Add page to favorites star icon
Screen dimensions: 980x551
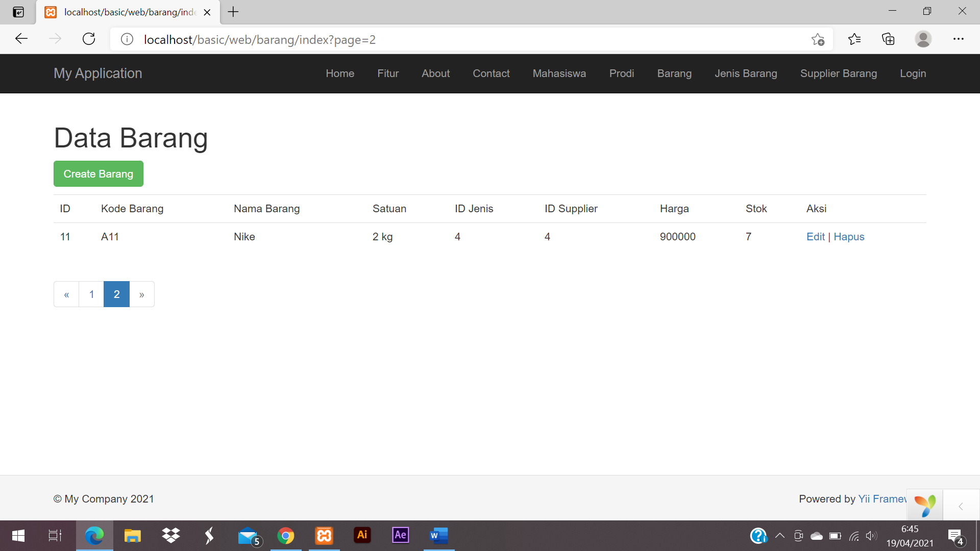818,39
